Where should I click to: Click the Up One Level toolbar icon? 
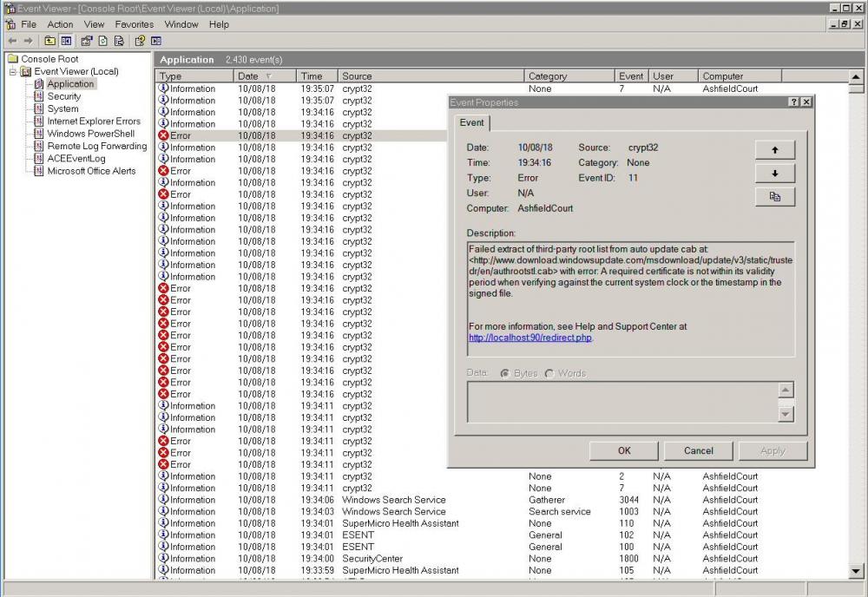coord(49,41)
